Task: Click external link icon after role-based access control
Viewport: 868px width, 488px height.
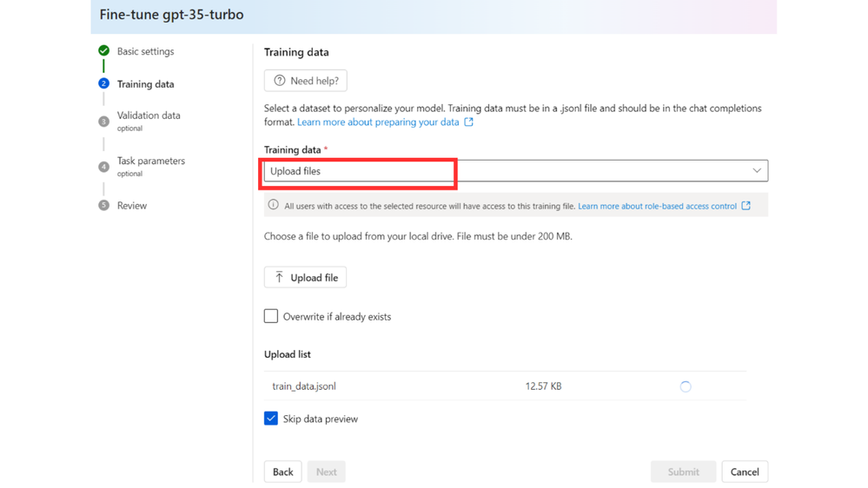Action: [x=746, y=206]
